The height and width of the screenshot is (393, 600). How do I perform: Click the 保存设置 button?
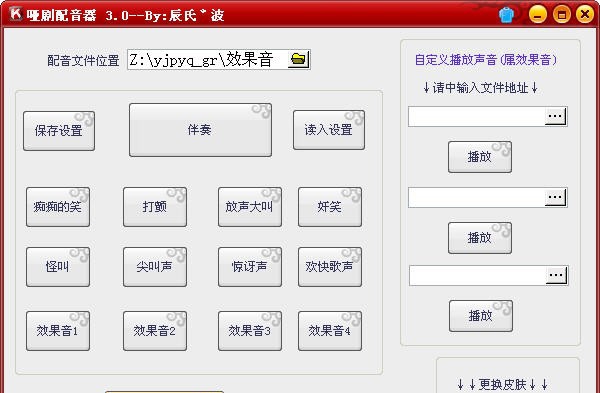coord(59,131)
